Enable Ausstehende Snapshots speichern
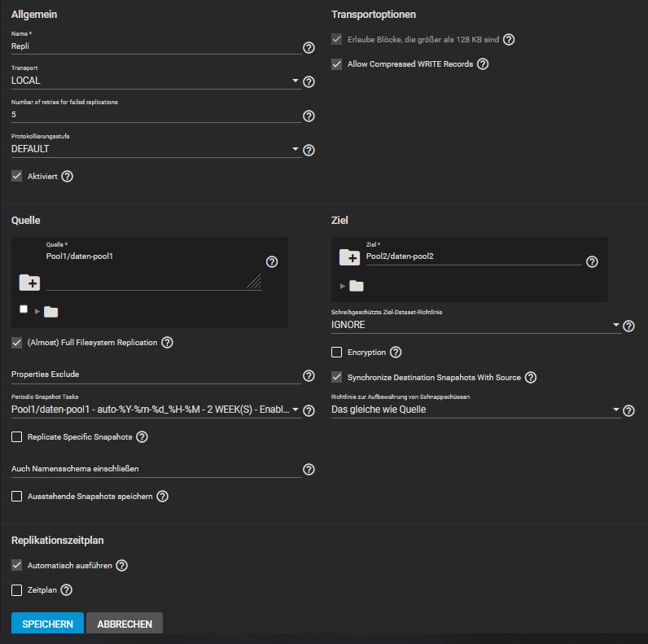648x644 pixels. [x=16, y=496]
